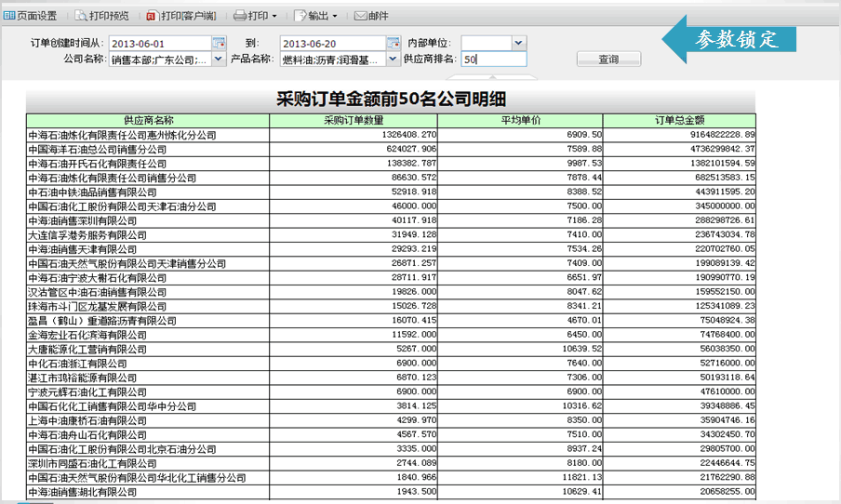Screen dimensions: 841x504
Task: Click the print preview magnifier icon
Action: point(81,16)
